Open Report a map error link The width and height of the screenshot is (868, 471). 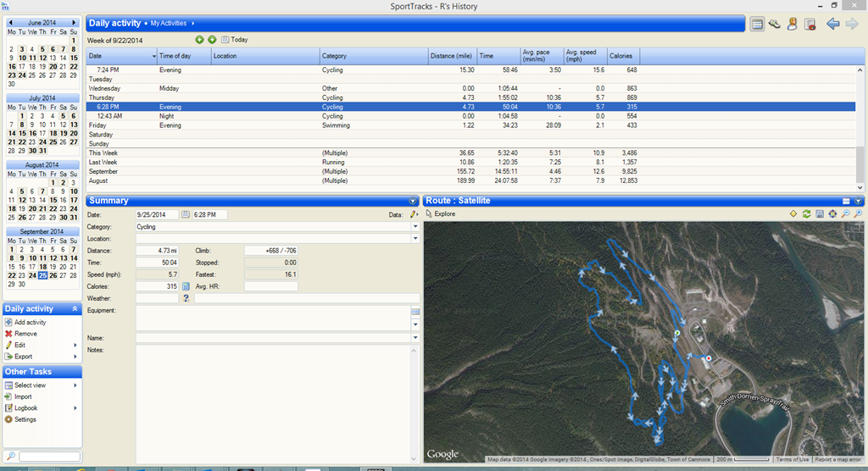tap(837, 459)
